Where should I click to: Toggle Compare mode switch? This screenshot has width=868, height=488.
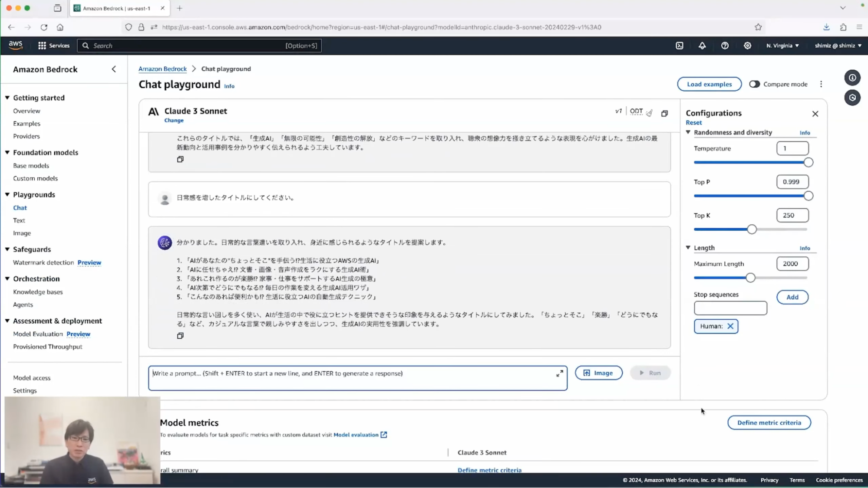755,84
